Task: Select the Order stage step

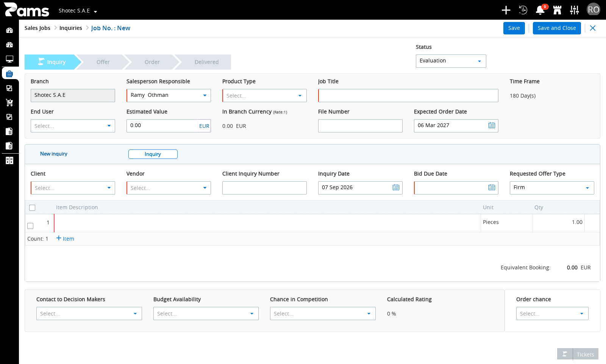Action: click(x=152, y=62)
